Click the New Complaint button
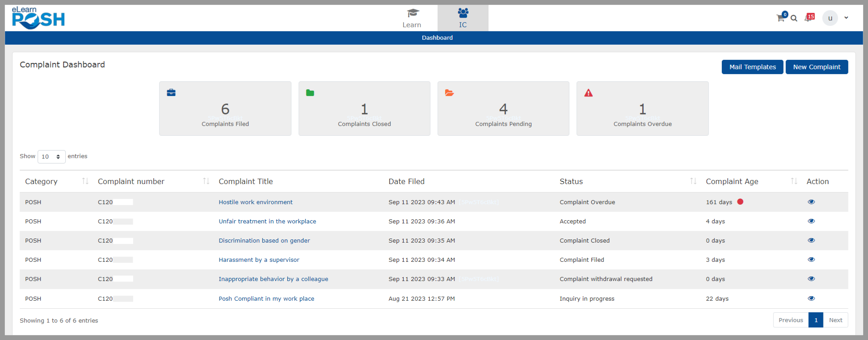The width and height of the screenshot is (868, 340). [817, 67]
